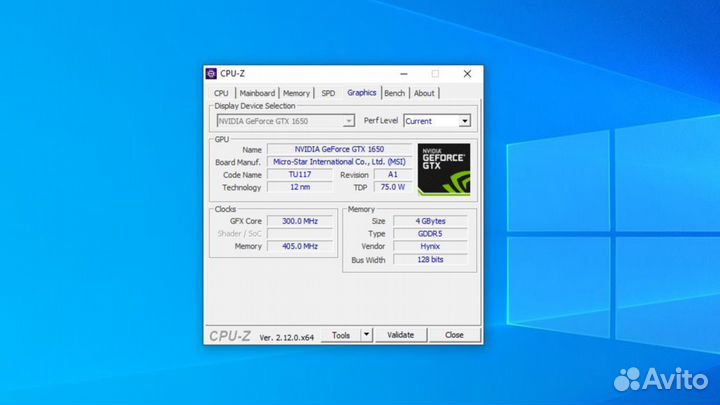
Task: Go to the About tab
Action: coord(424,93)
